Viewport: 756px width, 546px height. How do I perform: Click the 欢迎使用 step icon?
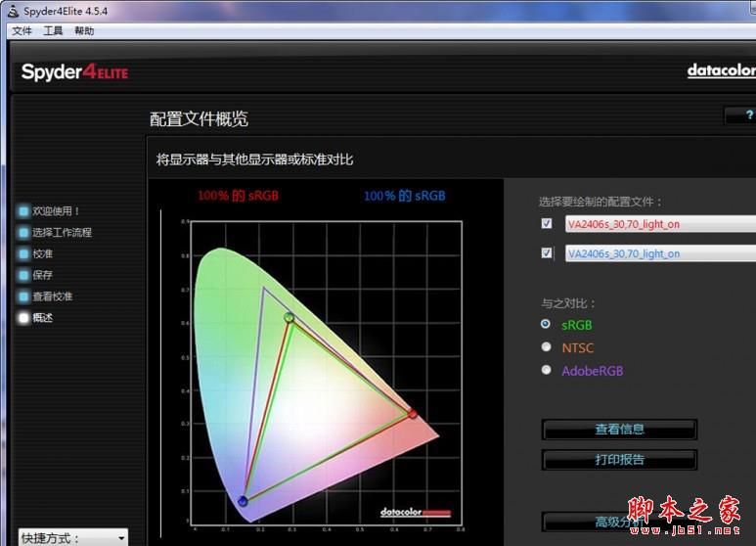pos(23,210)
